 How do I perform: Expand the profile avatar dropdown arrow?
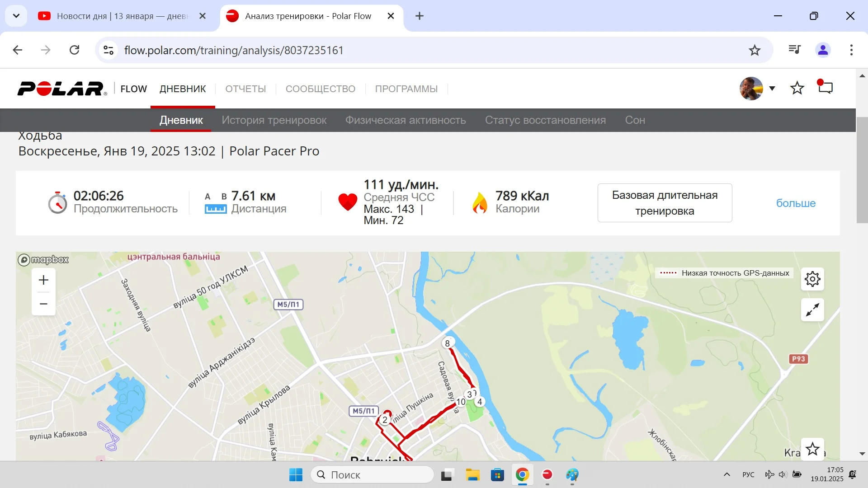point(772,89)
